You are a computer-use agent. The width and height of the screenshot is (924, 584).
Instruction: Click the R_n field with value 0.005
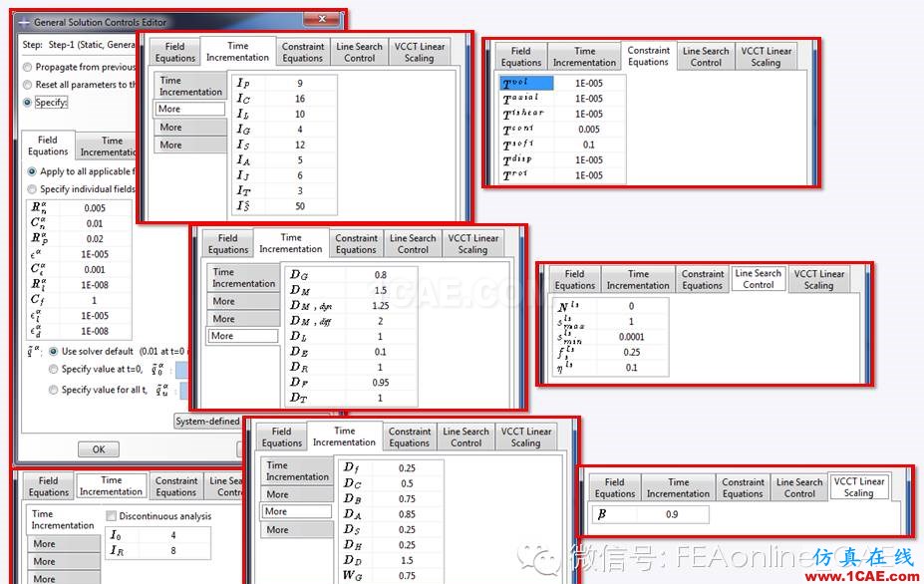95,208
